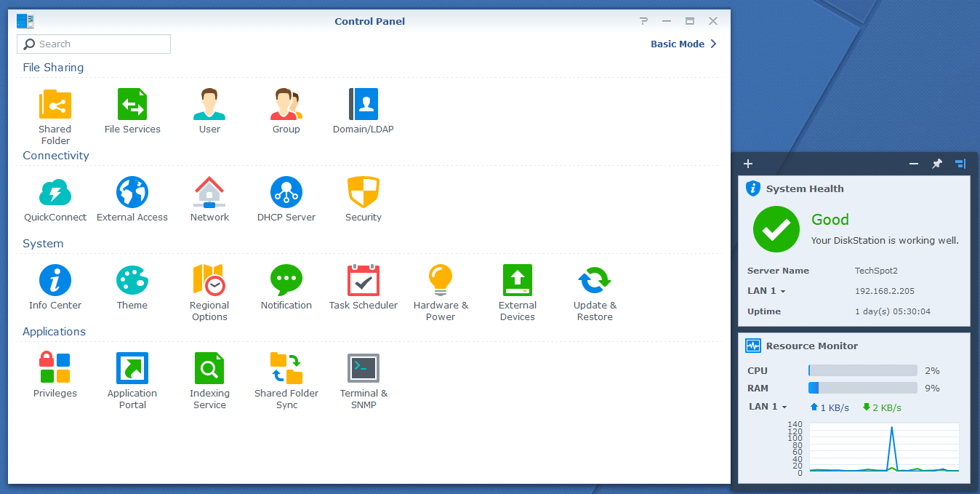
Task: Click the RAM usage bar
Action: (x=862, y=389)
